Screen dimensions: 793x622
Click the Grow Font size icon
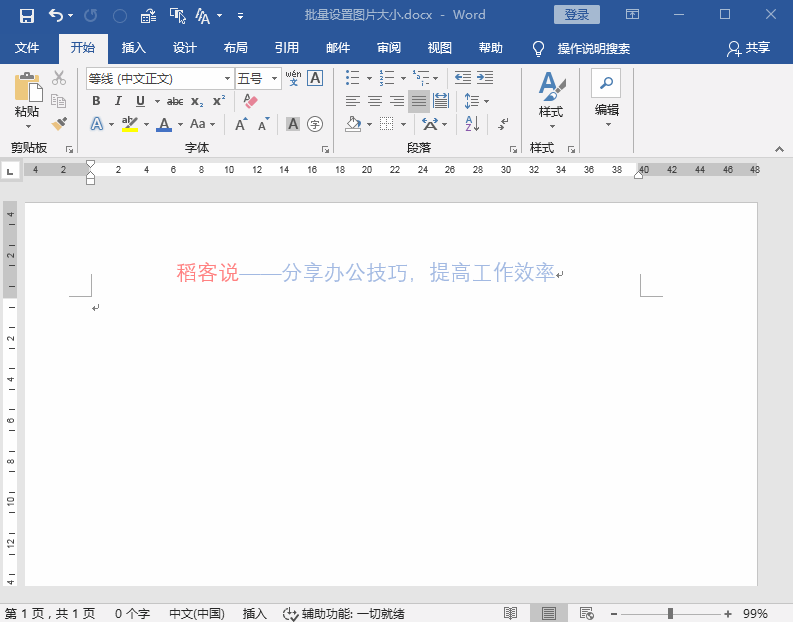[x=241, y=124]
